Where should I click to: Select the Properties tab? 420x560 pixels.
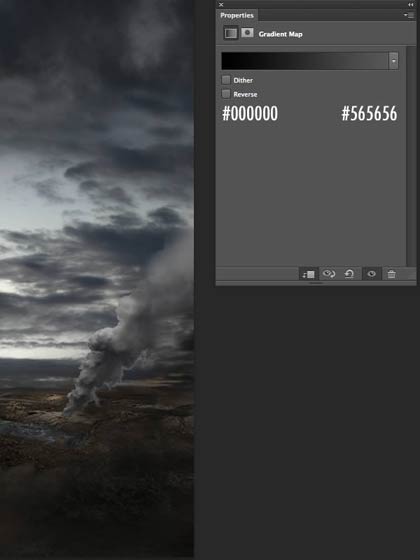tap(237, 15)
